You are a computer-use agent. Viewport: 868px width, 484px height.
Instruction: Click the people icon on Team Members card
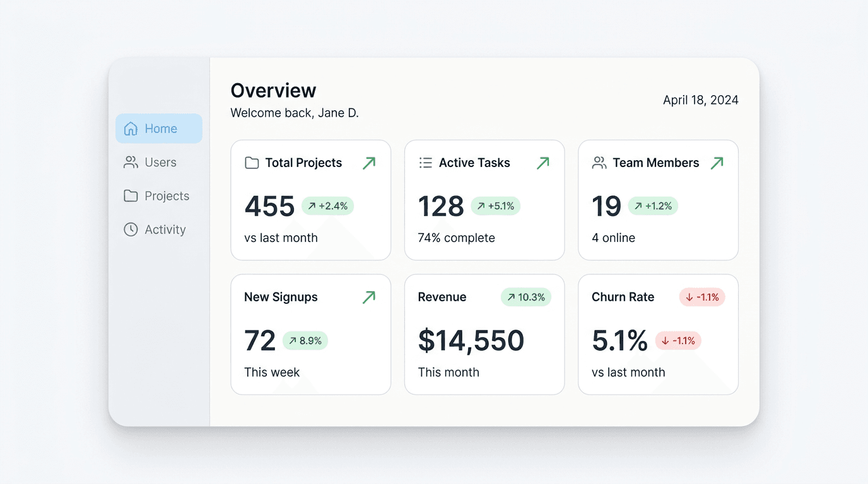click(x=599, y=163)
